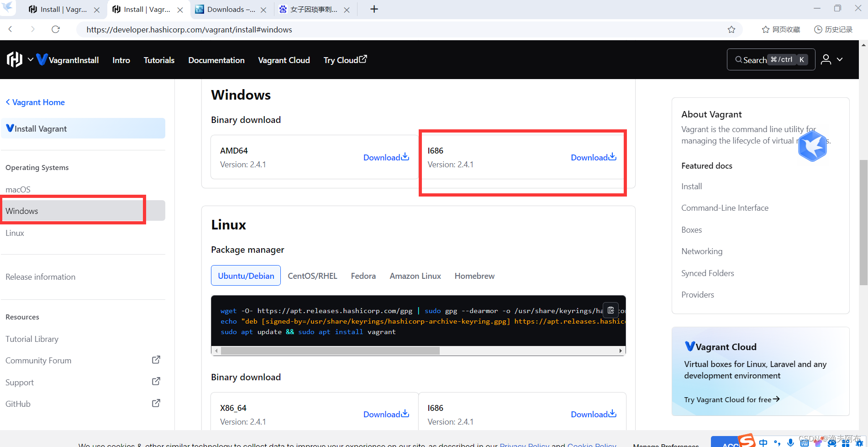Image resolution: width=868 pixels, height=447 pixels.
Task: Expand the user account dropdown chevron
Action: coord(840,59)
